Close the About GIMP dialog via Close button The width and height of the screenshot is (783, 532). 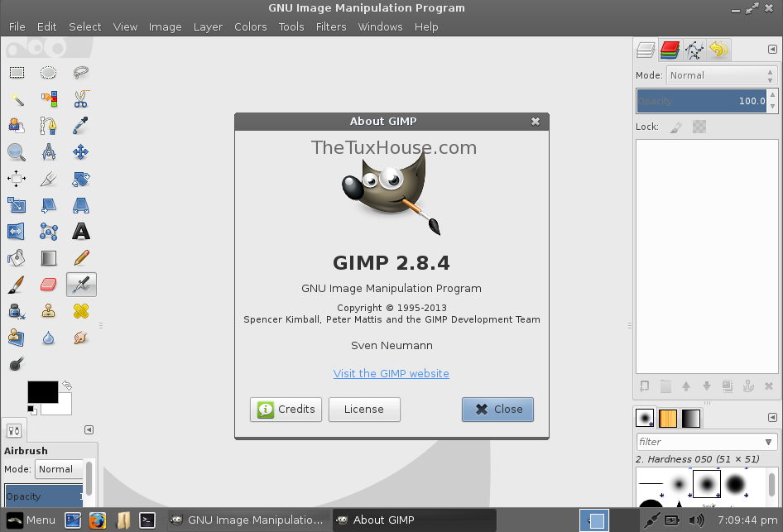[498, 410]
